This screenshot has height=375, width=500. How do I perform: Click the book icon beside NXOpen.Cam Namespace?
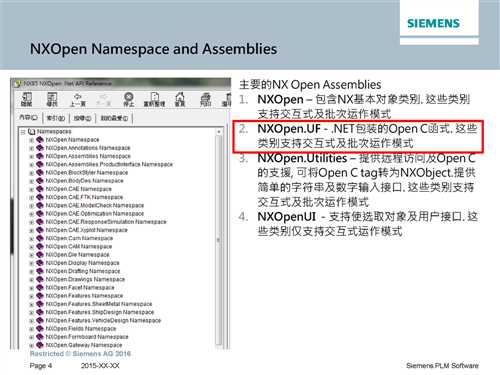tap(40, 238)
